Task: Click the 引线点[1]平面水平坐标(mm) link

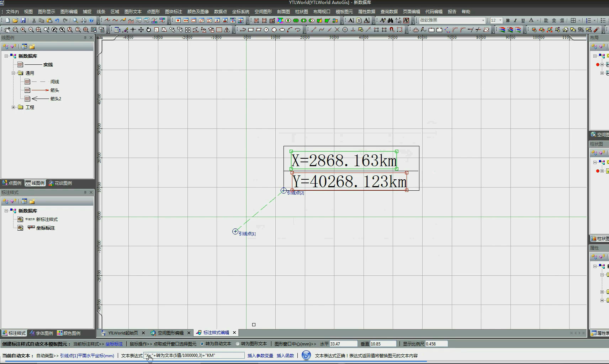Action: click(87, 355)
